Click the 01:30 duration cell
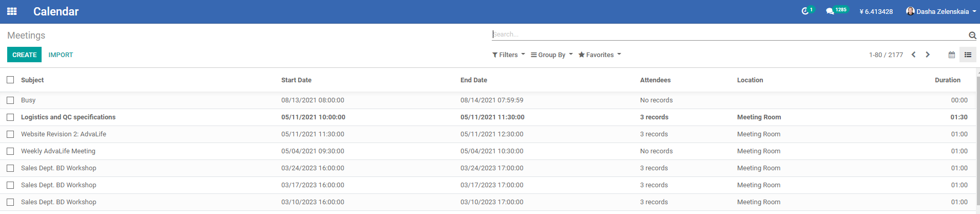Viewport: 980px width, 214px height. 959,117
